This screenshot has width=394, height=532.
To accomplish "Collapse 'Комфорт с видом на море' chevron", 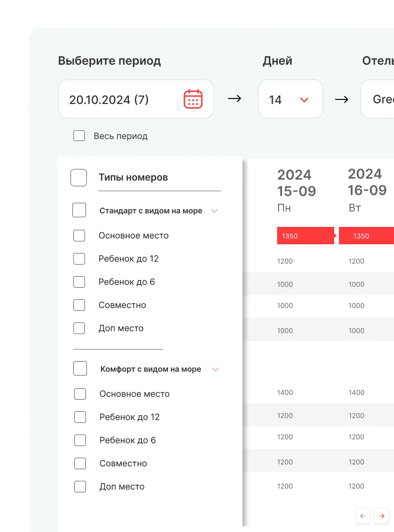I will point(215,369).
